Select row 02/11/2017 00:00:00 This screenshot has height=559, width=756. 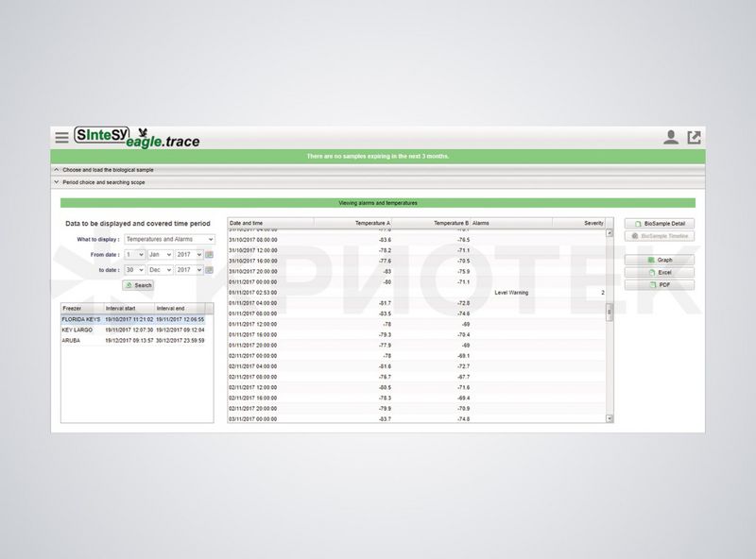(x=417, y=356)
